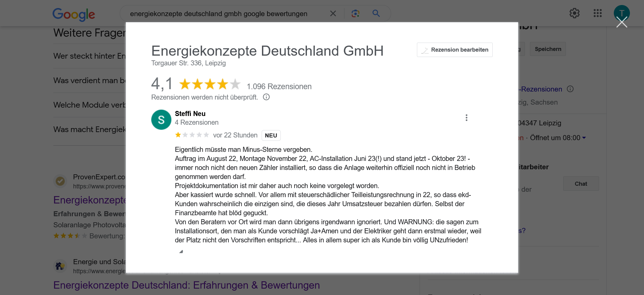Click Steffi Neu's profile avatar
Viewport: 644px width, 295px height.
tap(161, 120)
